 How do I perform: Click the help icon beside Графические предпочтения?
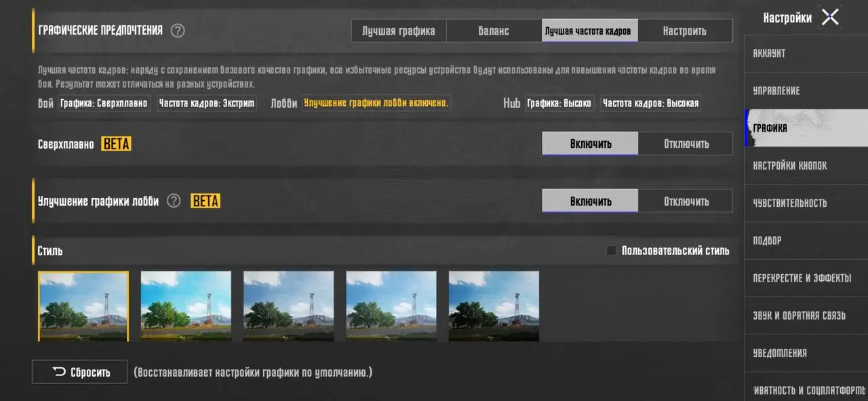(178, 31)
